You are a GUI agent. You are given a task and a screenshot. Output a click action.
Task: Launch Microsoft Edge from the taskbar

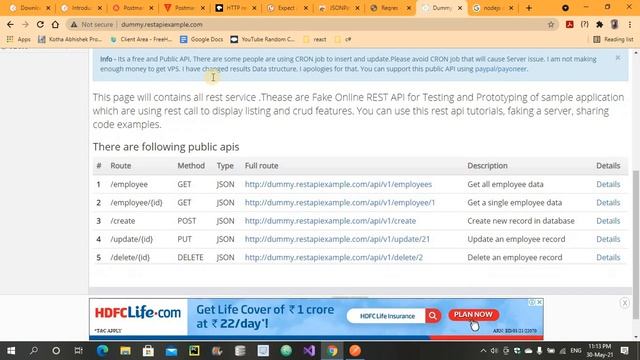102,351
